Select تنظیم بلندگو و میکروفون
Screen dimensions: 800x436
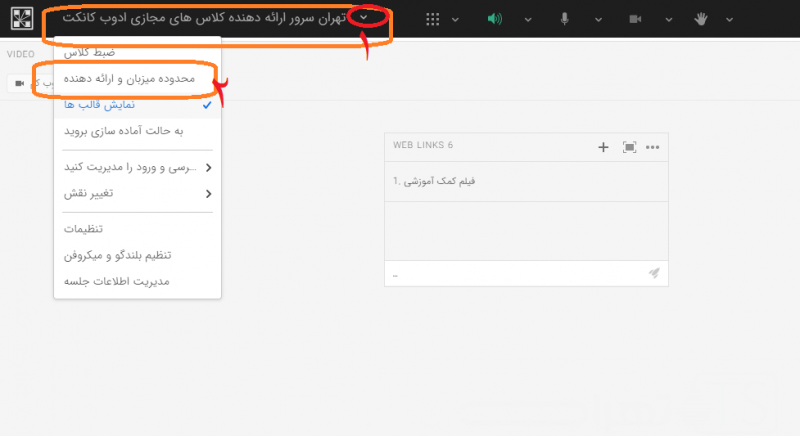point(137,255)
